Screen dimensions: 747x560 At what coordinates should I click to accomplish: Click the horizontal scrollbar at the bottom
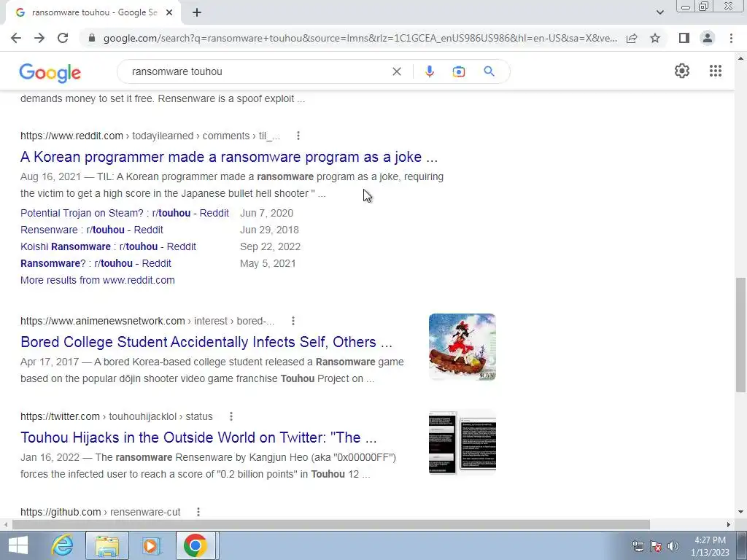click(330, 524)
